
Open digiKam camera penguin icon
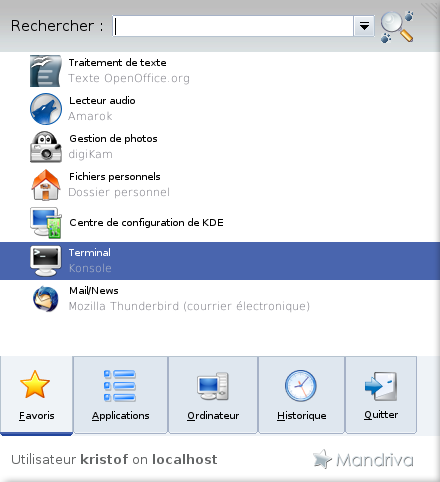(46, 147)
